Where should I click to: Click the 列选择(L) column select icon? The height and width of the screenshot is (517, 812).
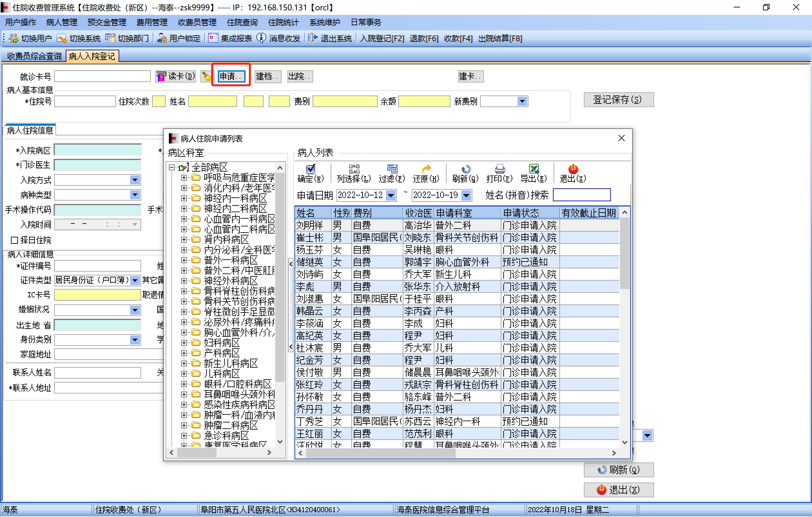coord(354,168)
